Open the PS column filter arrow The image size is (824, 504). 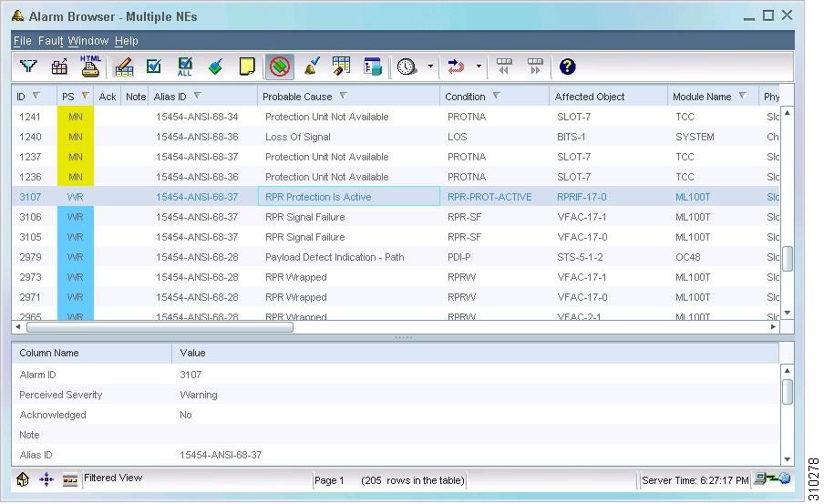click(x=85, y=96)
